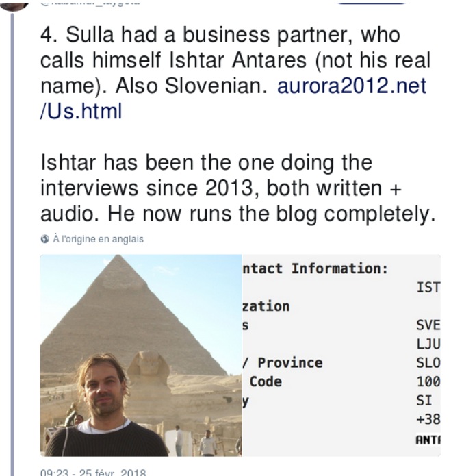Click the 'Code' row in contact image
This screenshot has height=476, width=464.
pyautogui.click(x=266, y=381)
